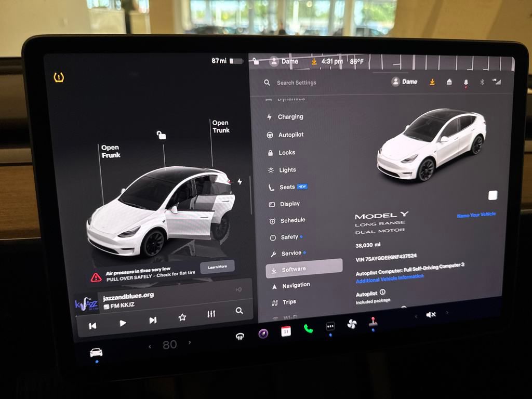
Task: Tap the battery range indicator showing 87 mi
Action: [x=227, y=61]
